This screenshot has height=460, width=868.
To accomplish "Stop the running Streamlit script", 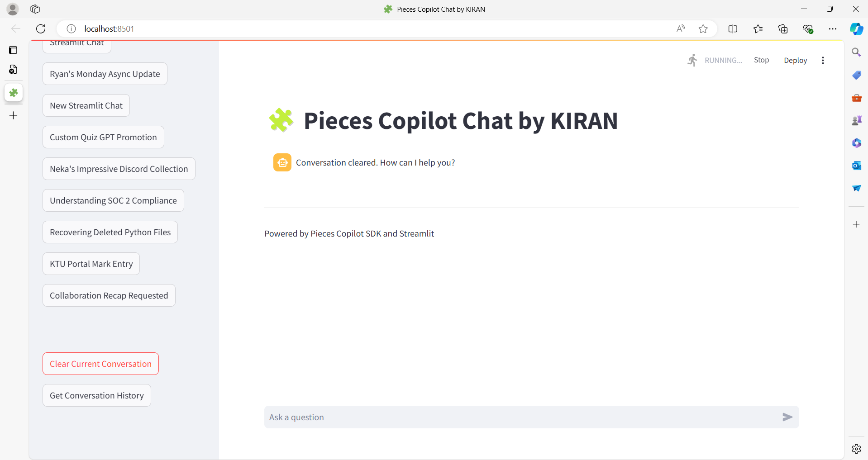I will [x=761, y=60].
